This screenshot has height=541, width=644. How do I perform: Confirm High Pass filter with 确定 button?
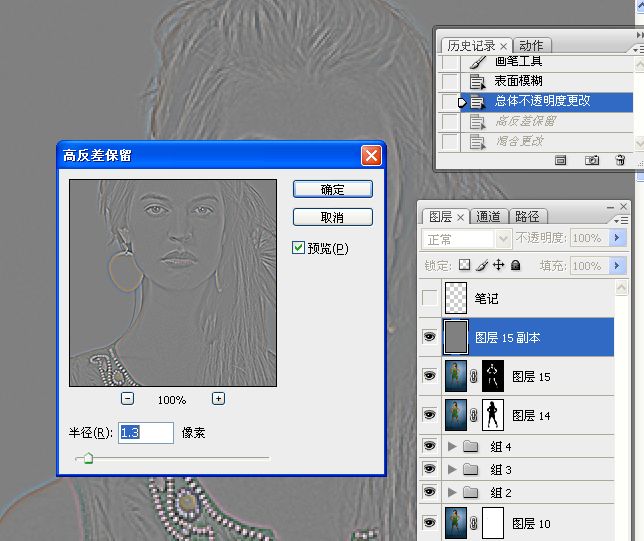333,189
